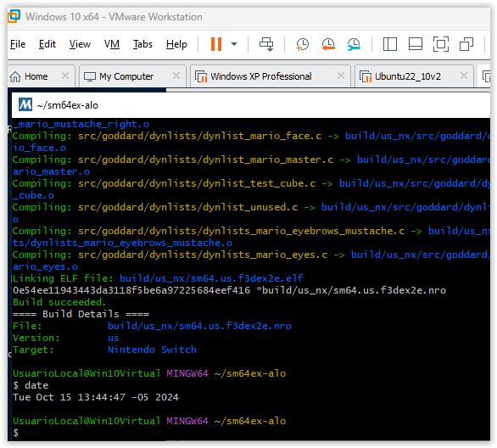Enter full screen mode
The image size is (497, 448).
tap(441, 44)
